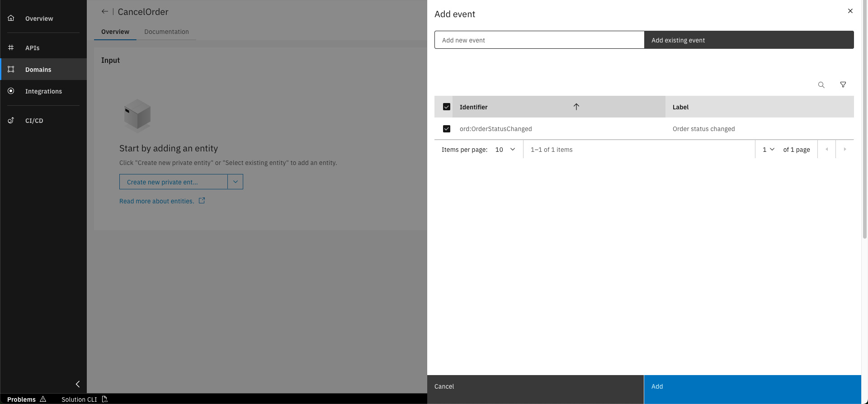This screenshot has width=868, height=404.
Task: Click the APIs hash icon
Action: click(11, 47)
